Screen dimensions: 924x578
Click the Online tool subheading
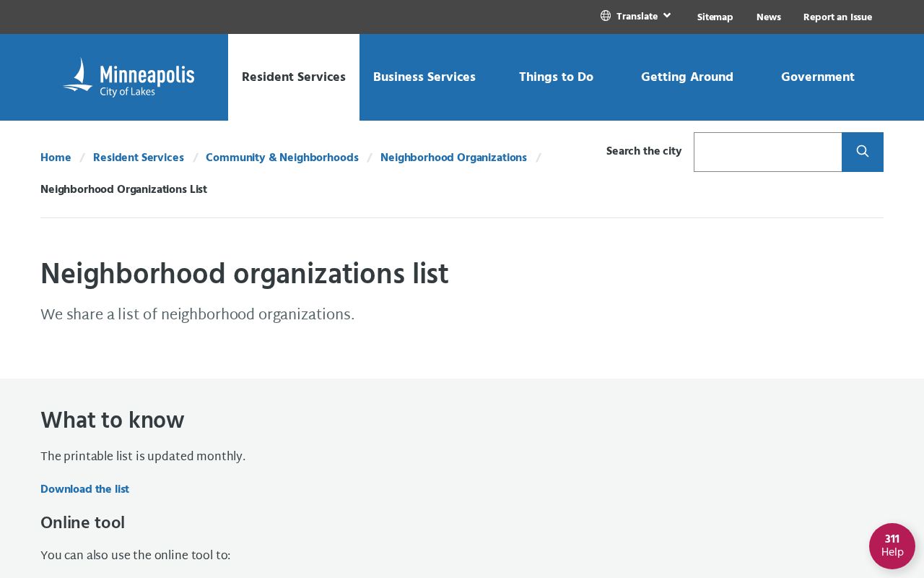coord(82,523)
